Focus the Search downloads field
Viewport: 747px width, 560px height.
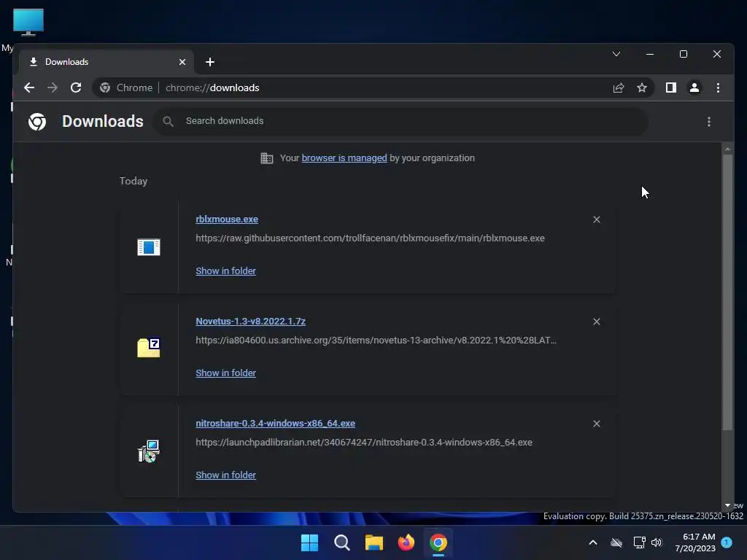coord(400,121)
